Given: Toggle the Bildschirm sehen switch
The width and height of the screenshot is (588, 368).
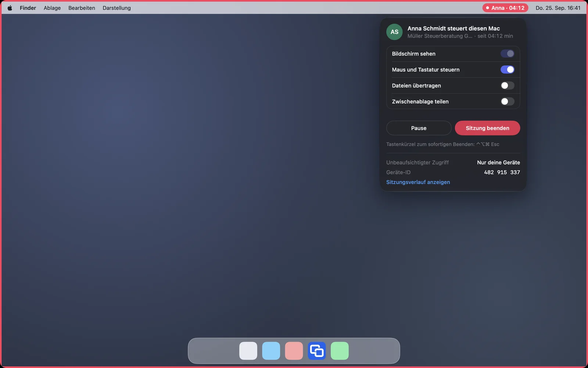Looking at the screenshot, I should (x=507, y=54).
